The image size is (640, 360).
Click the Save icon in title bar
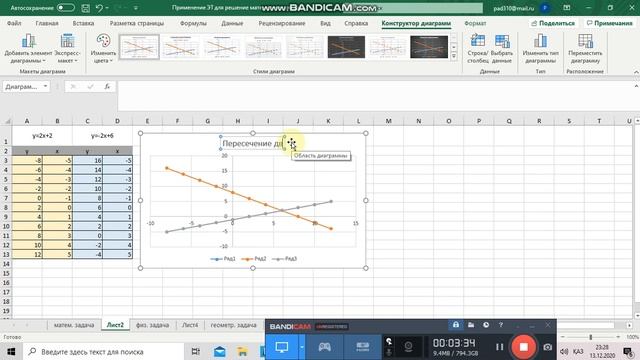coord(85,8)
